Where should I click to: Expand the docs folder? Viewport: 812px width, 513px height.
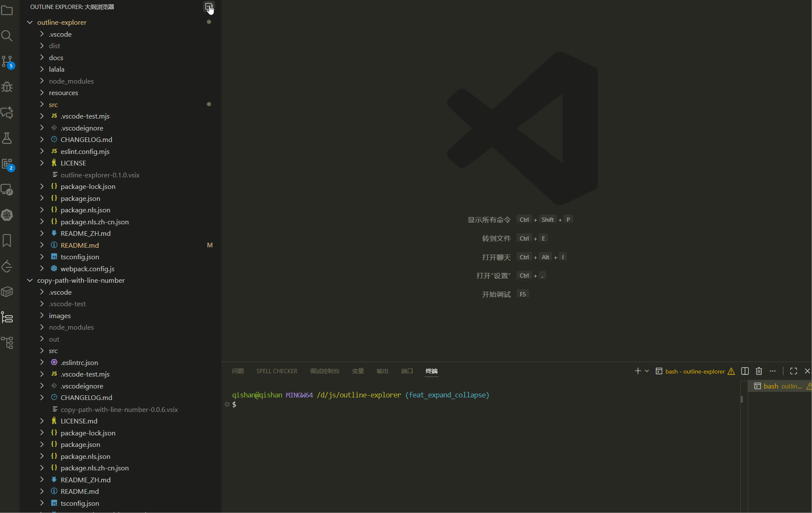pyautogui.click(x=42, y=58)
